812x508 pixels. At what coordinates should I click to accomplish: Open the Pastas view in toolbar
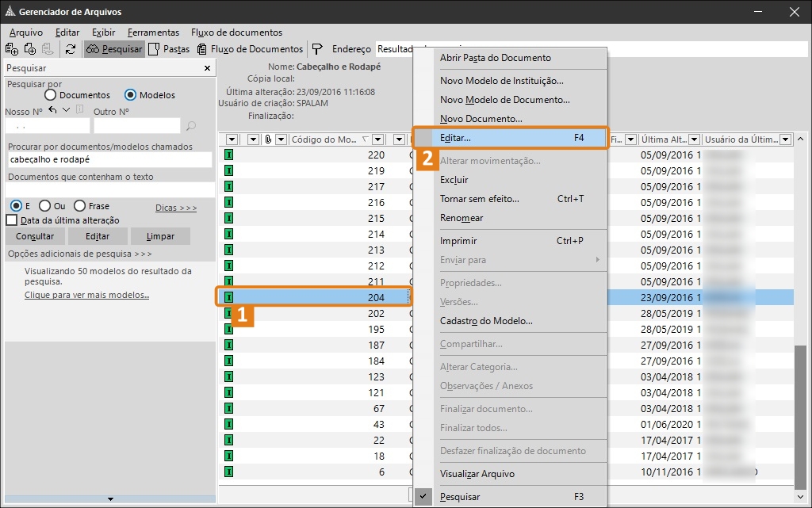[x=169, y=49]
